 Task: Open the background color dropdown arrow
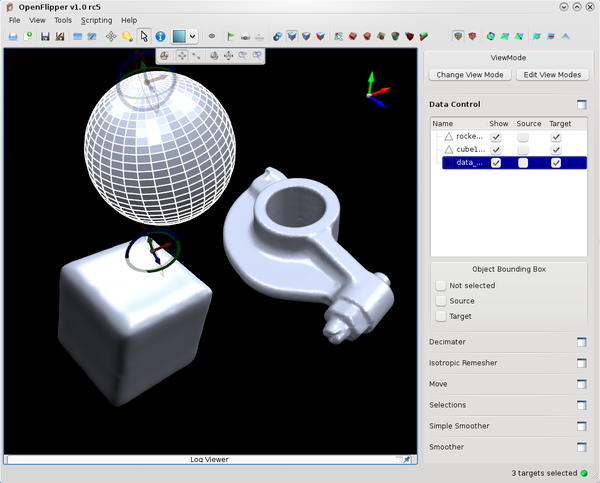coord(194,36)
